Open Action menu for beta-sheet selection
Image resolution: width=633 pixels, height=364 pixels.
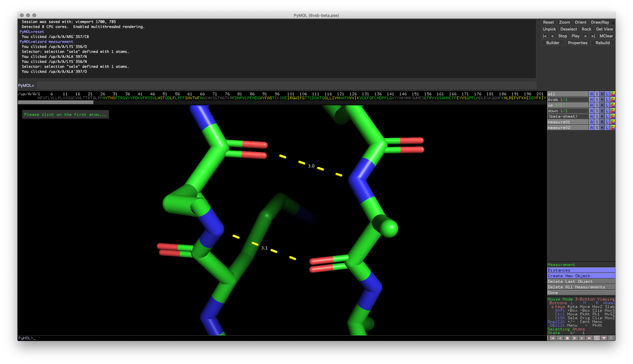[x=591, y=116]
